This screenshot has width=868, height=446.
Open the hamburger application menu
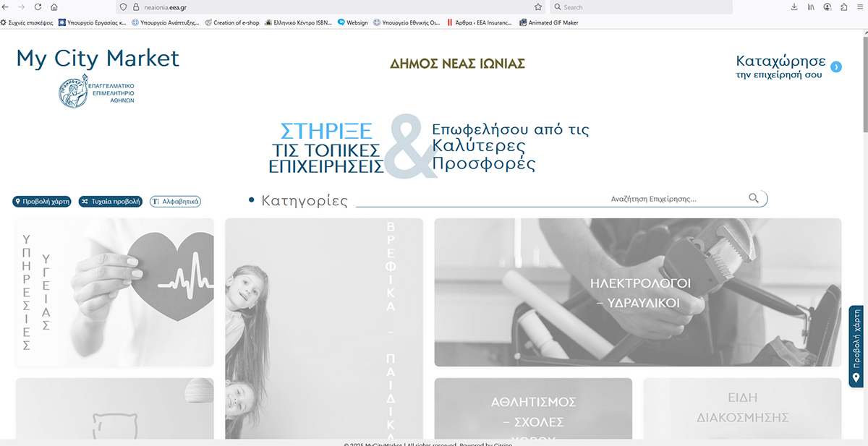(859, 7)
